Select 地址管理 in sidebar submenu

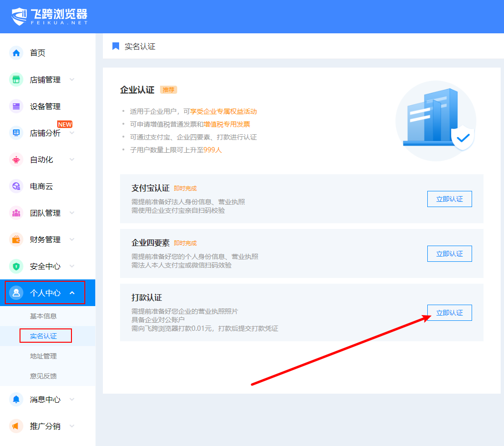click(x=43, y=356)
